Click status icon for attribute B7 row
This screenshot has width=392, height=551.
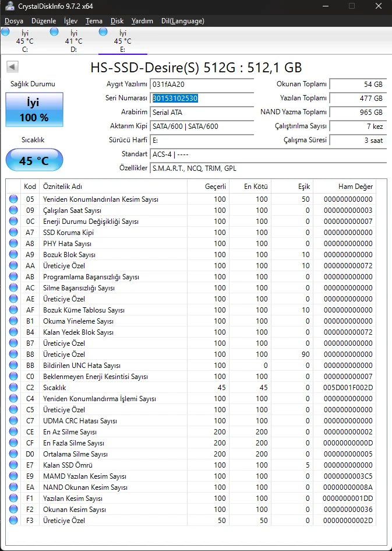pos(13,343)
